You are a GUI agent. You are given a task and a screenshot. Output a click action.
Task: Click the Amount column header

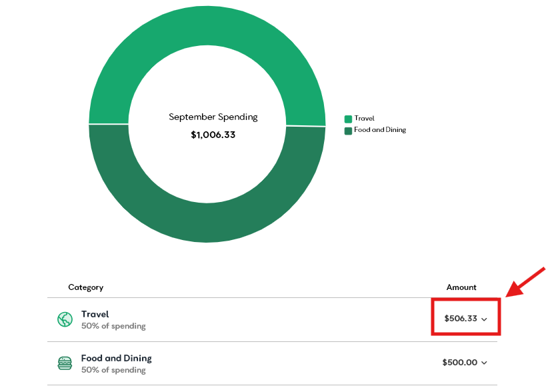[x=461, y=287]
